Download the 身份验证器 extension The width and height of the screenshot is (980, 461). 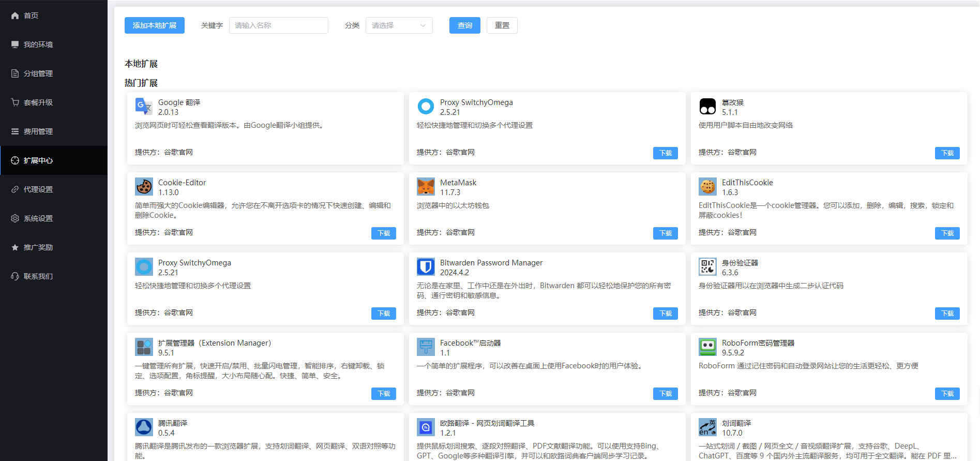tap(947, 314)
